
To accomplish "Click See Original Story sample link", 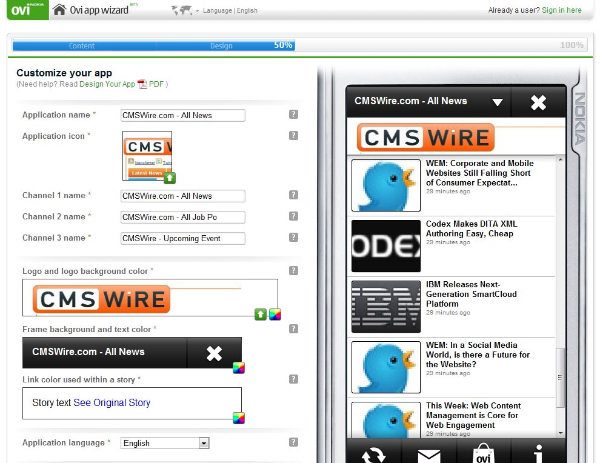I will point(112,403).
